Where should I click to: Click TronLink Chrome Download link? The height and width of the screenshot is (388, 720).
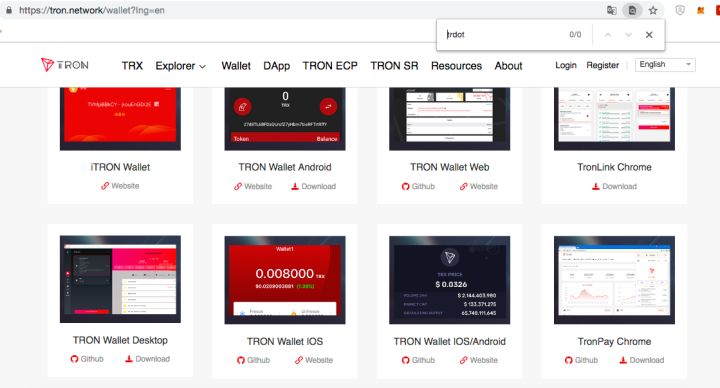coord(614,186)
